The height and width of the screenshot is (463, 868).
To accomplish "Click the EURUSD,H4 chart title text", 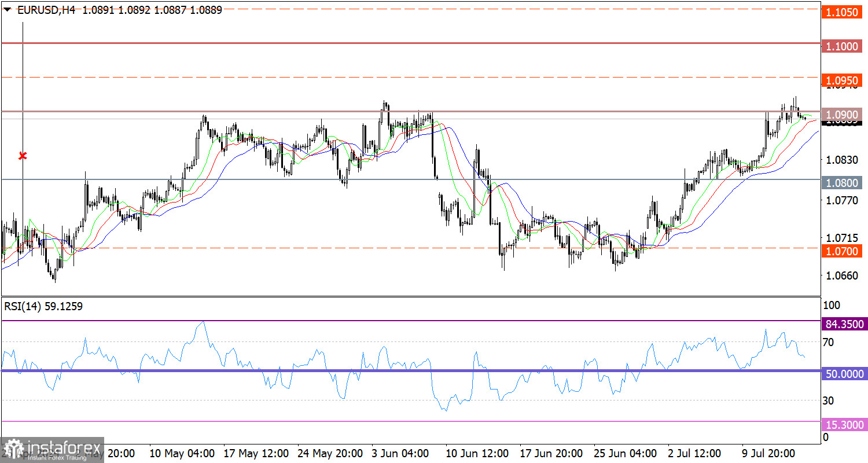I will click(47, 9).
